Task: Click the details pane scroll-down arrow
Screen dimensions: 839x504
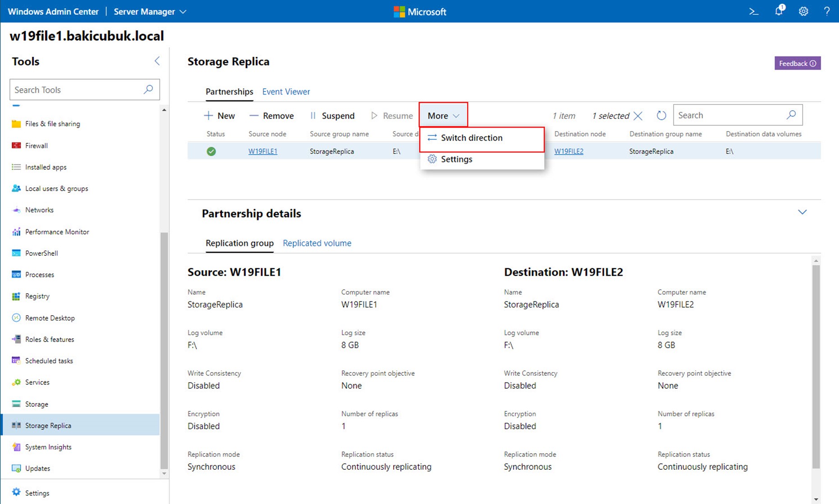Action: tap(816, 499)
